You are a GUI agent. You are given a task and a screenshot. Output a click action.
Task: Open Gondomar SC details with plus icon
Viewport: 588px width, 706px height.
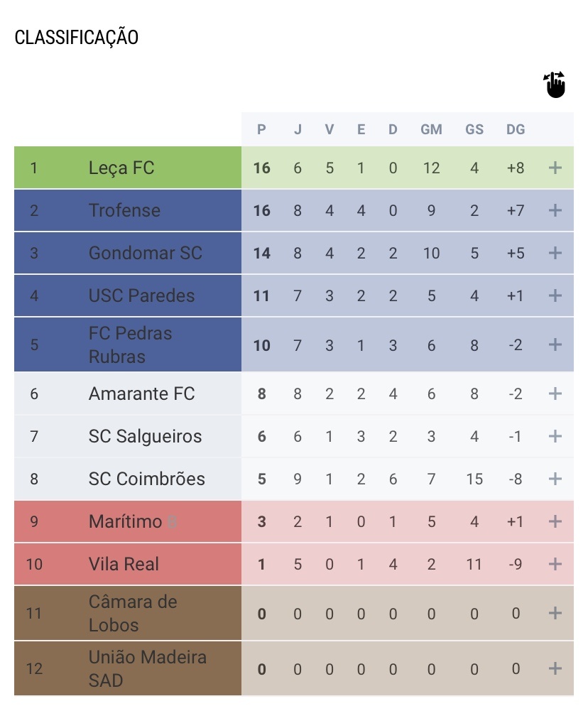pyautogui.click(x=555, y=253)
